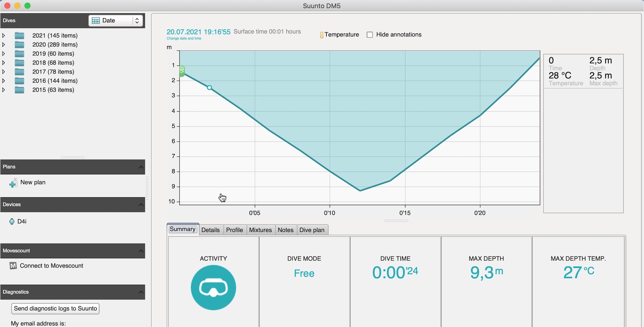Open the Mixtures tab

pos(260,230)
